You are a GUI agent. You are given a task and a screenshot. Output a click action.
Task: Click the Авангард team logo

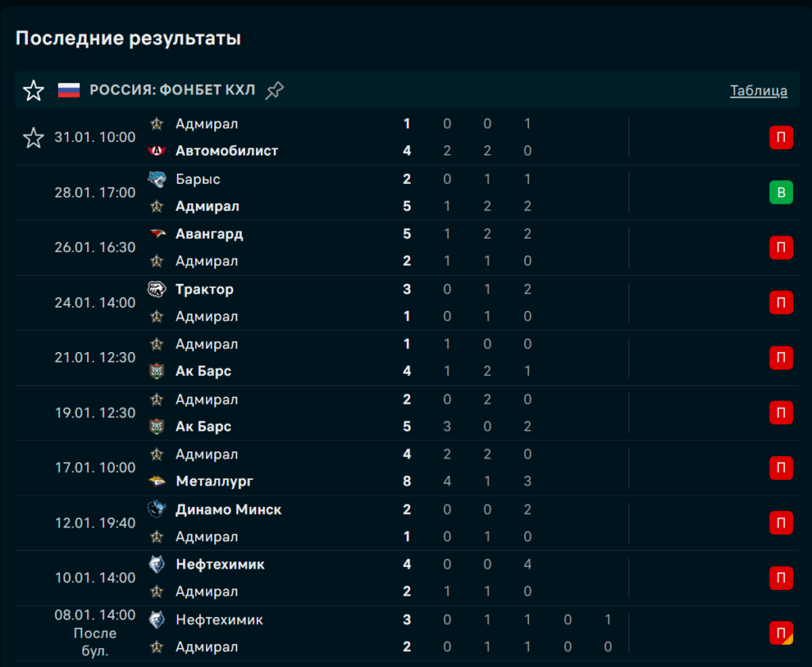point(157,234)
